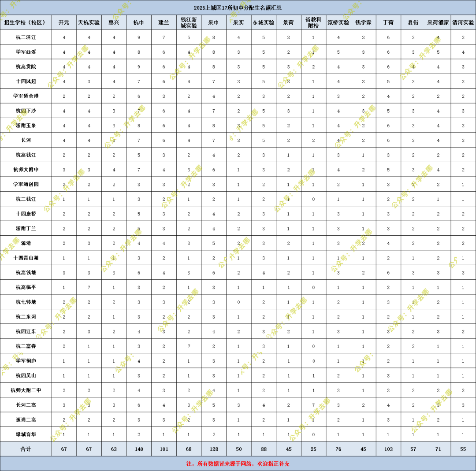Image resolution: width=476 pixels, height=471 pixels.
Task: Click the 开元 column header
Action: click(64, 22)
